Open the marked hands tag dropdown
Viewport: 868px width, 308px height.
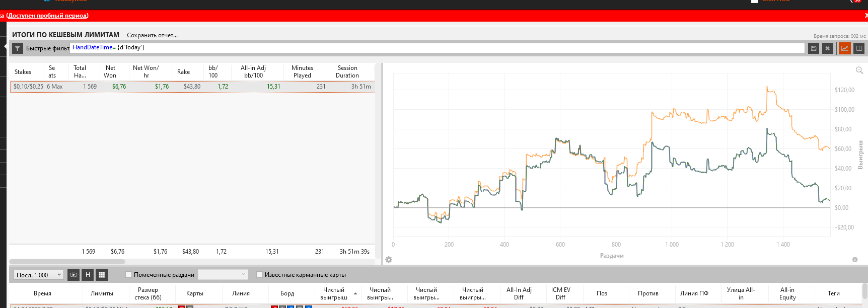pos(223,274)
